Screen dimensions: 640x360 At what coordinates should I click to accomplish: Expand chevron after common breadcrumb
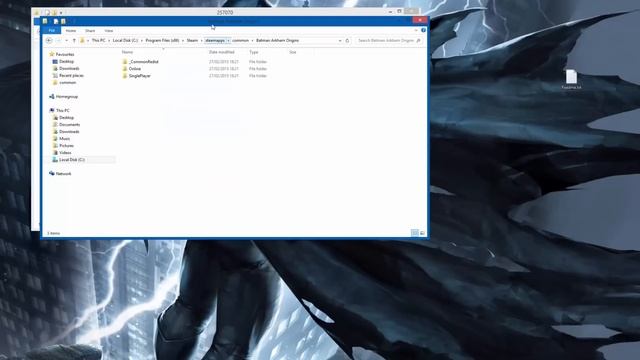point(252,40)
